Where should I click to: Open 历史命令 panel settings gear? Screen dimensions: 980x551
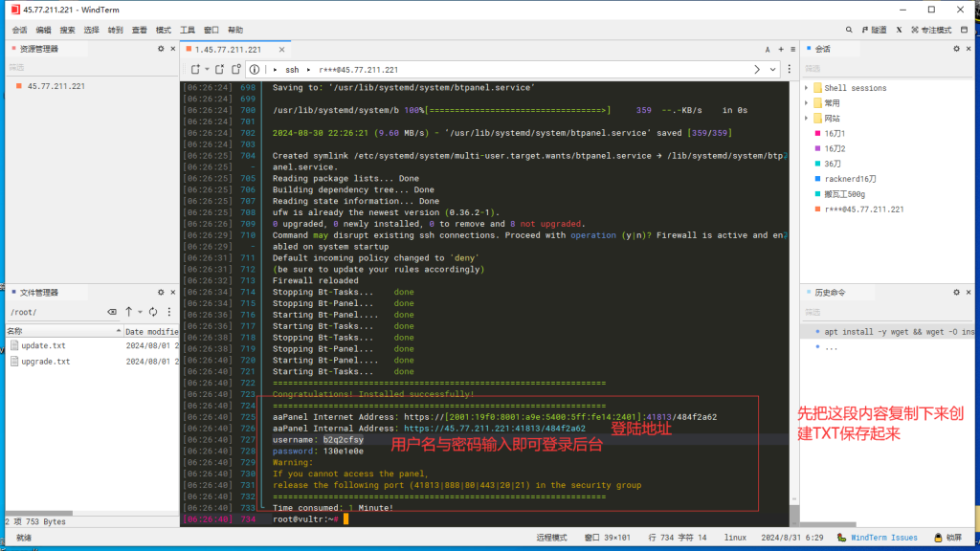(x=956, y=293)
